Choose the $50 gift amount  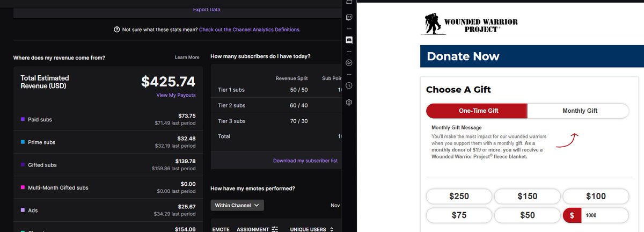pos(527,215)
